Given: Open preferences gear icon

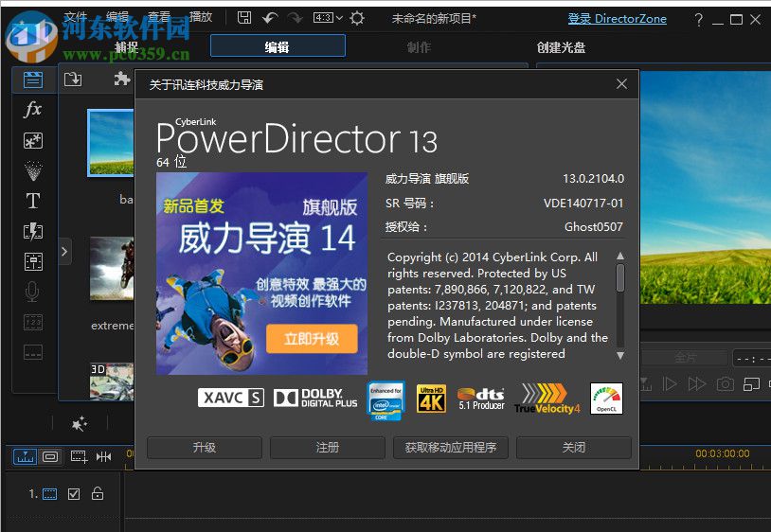Looking at the screenshot, I should pyautogui.click(x=357, y=19).
